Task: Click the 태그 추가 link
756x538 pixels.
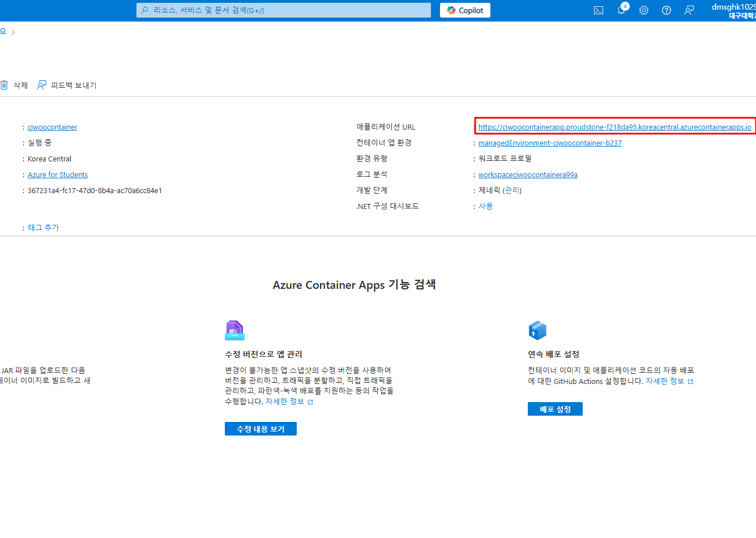Action: point(44,228)
